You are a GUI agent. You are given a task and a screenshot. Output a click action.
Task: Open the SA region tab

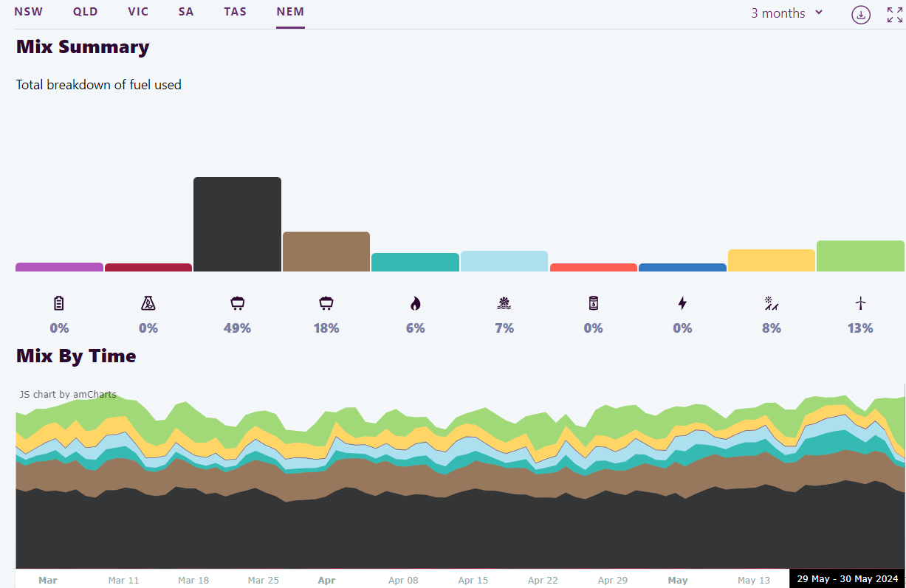pyautogui.click(x=186, y=13)
